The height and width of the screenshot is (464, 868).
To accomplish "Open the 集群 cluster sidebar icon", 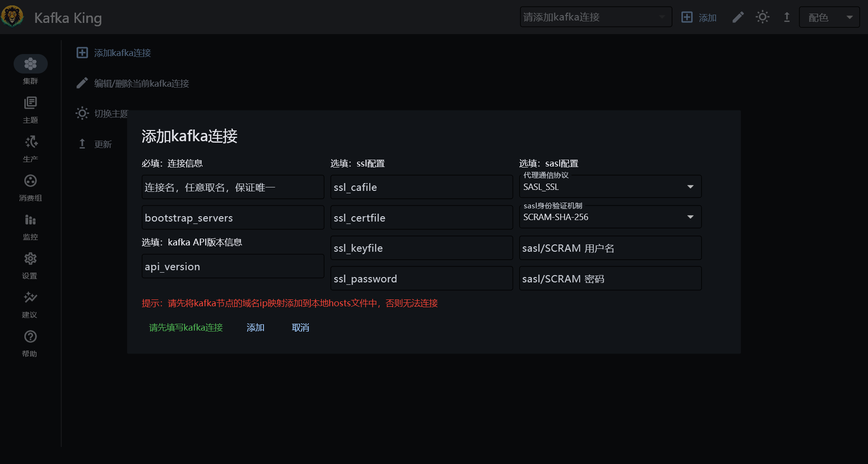I will pyautogui.click(x=30, y=64).
